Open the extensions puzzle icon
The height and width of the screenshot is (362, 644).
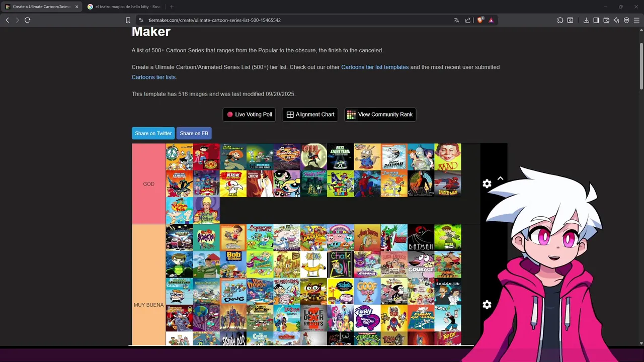click(x=560, y=20)
